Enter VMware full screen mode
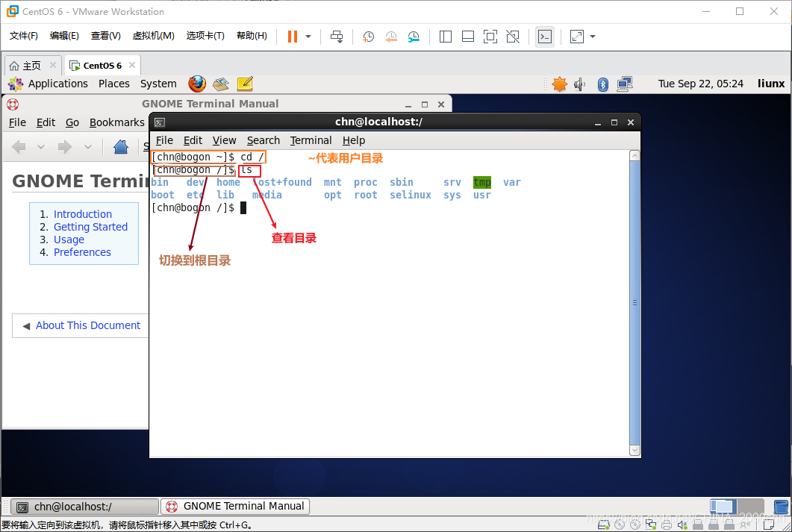 [x=490, y=37]
